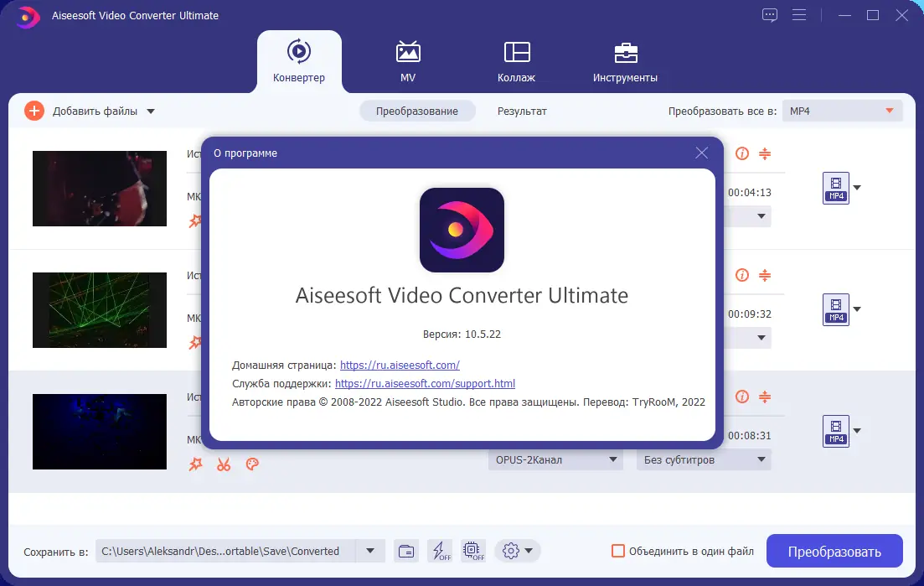Viewport: 924px width, 586px height.
Task: Open Преобразовать все в MP4 dropdown
Action: (x=842, y=111)
